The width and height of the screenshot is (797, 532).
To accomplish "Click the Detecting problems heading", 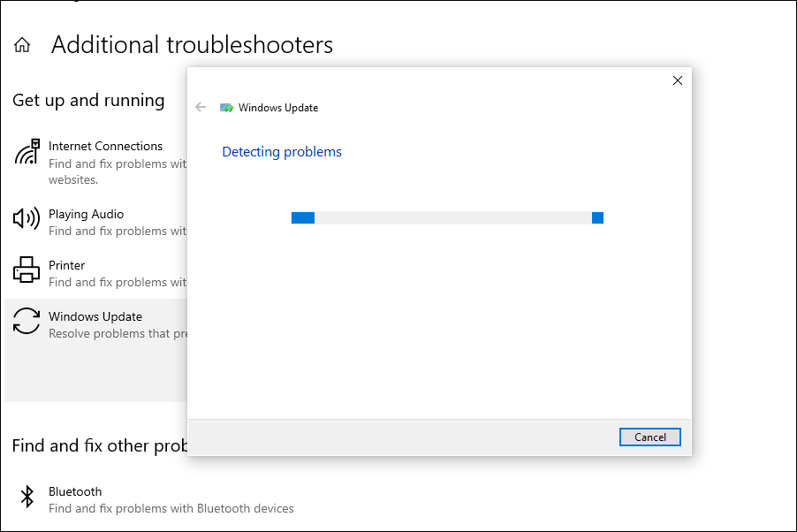I will (281, 151).
